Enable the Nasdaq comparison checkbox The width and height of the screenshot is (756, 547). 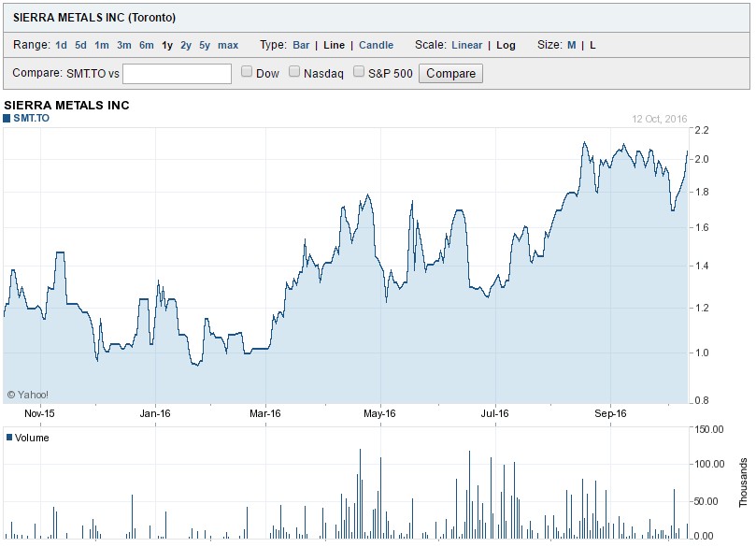pos(294,72)
